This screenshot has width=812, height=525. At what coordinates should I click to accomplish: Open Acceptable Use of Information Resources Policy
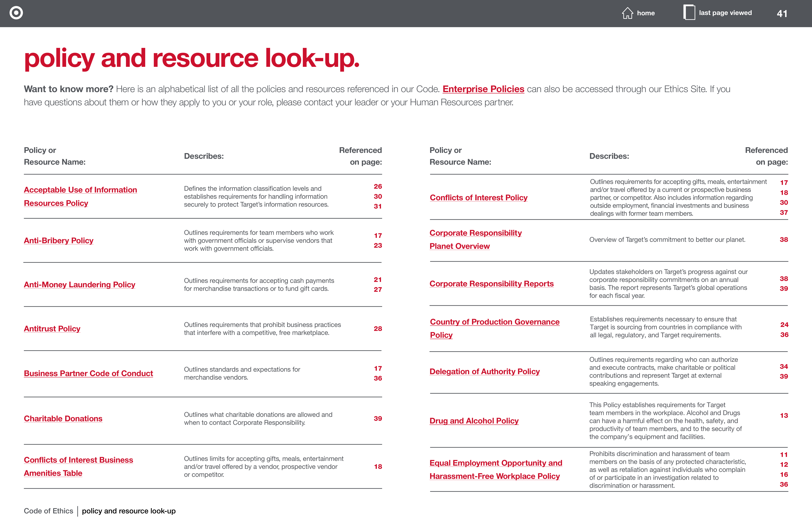(x=80, y=196)
